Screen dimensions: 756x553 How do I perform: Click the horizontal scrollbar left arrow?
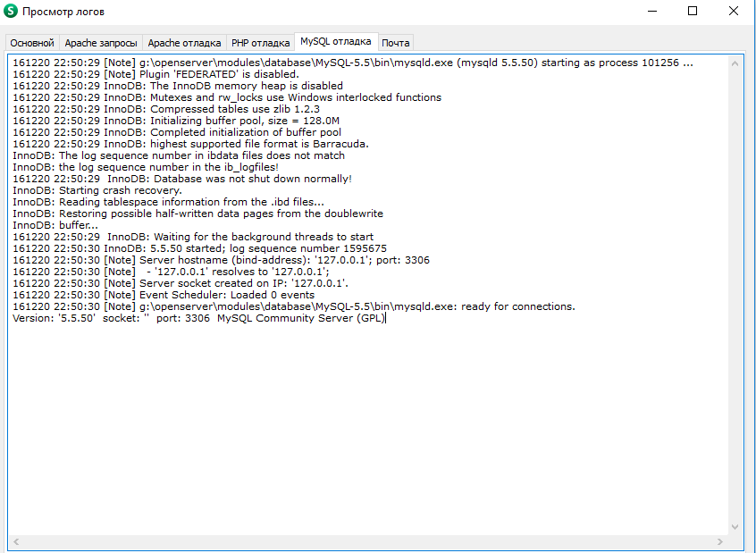[x=15, y=541]
